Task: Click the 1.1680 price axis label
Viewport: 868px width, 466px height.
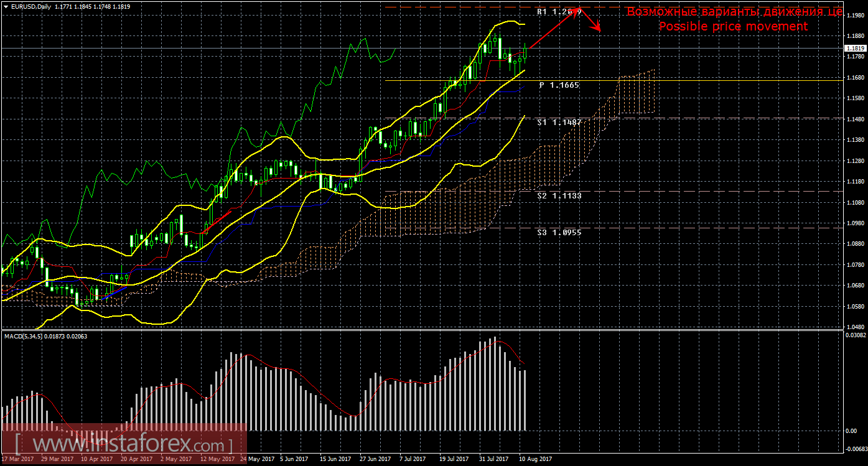Action: point(855,77)
